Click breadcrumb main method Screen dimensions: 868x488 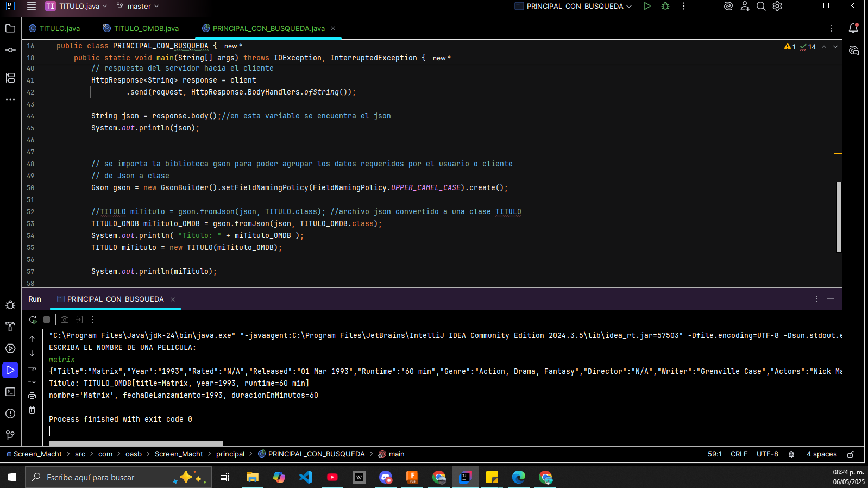tap(391, 454)
